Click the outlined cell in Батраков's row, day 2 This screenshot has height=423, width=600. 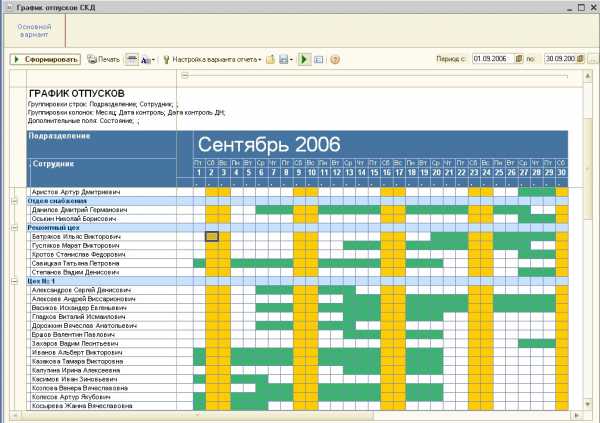tap(212, 237)
